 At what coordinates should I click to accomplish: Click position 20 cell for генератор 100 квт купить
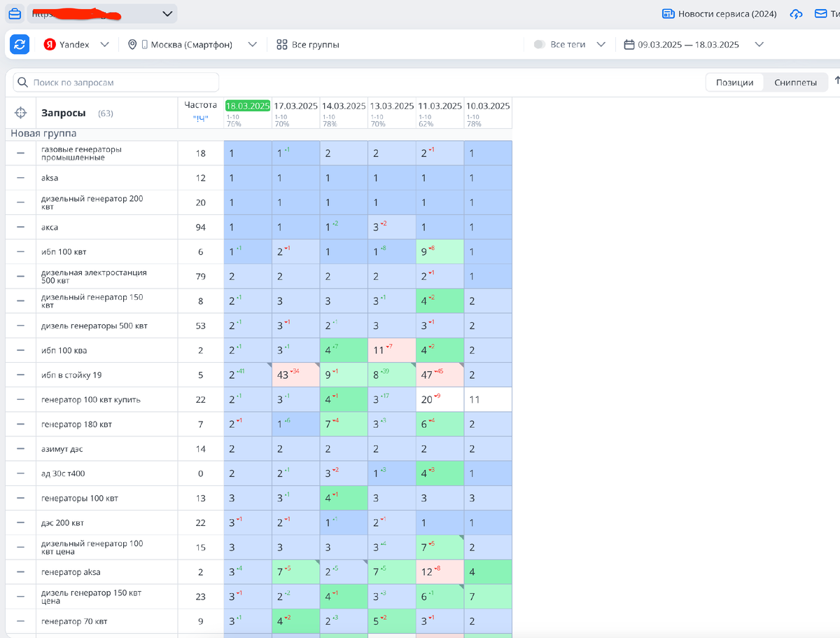(440, 399)
